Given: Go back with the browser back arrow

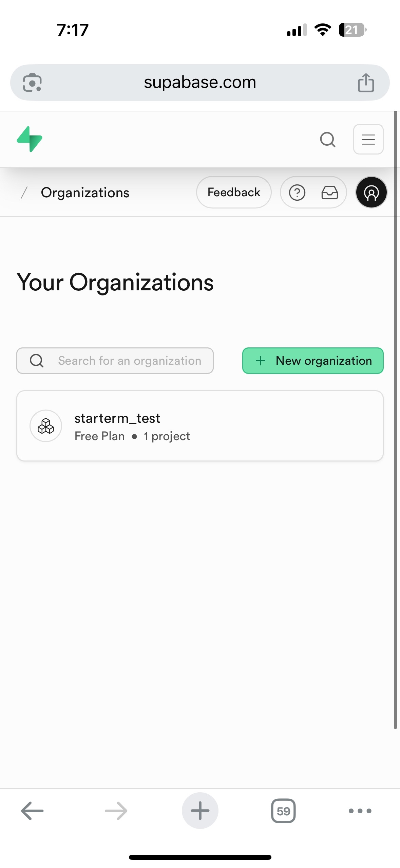Looking at the screenshot, I should point(32,811).
